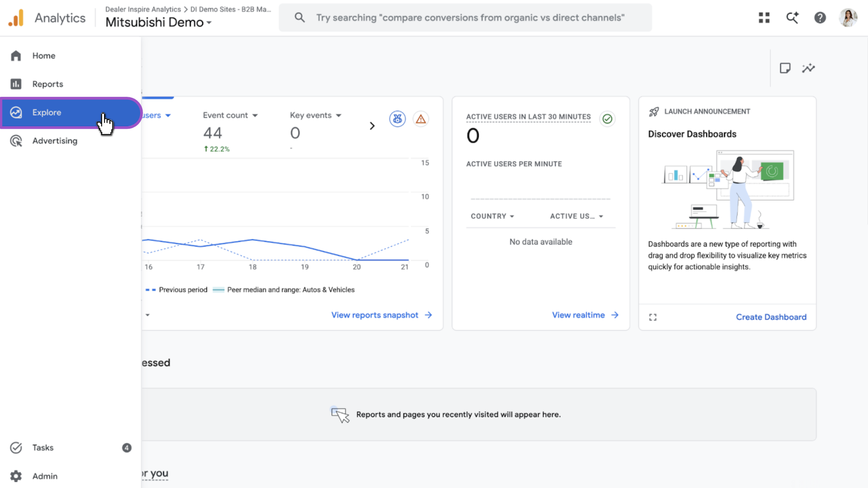This screenshot has height=488, width=868.
Task: Click the Peer median and range legend entry
Action: coord(283,290)
